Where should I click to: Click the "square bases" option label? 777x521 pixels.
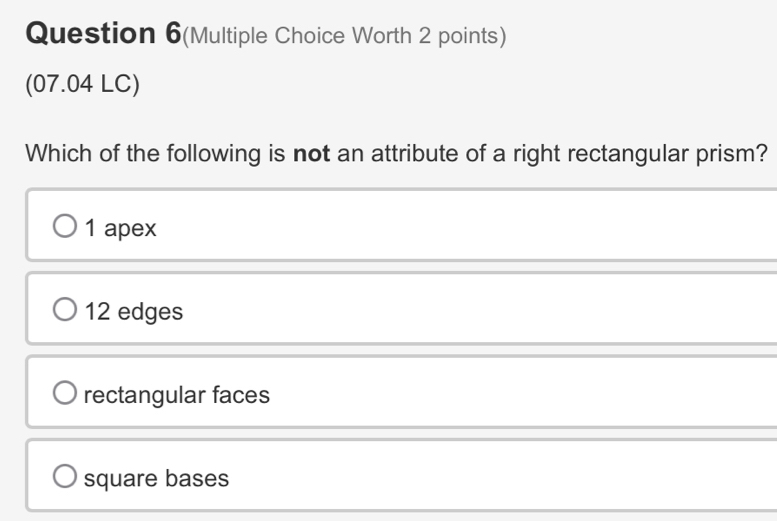156,478
